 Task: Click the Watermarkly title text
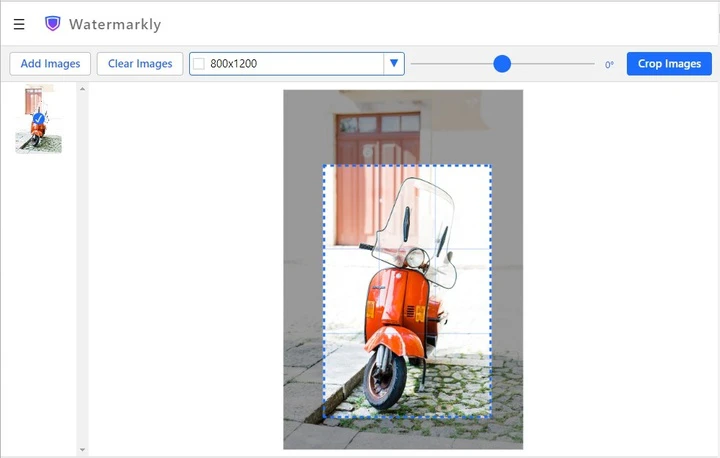pos(115,24)
